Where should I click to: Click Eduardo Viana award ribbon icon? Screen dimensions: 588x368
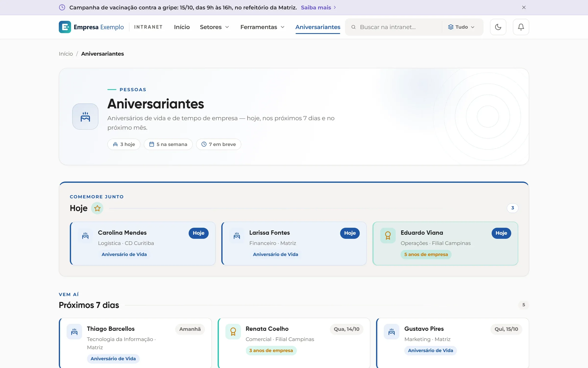pyautogui.click(x=388, y=236)
